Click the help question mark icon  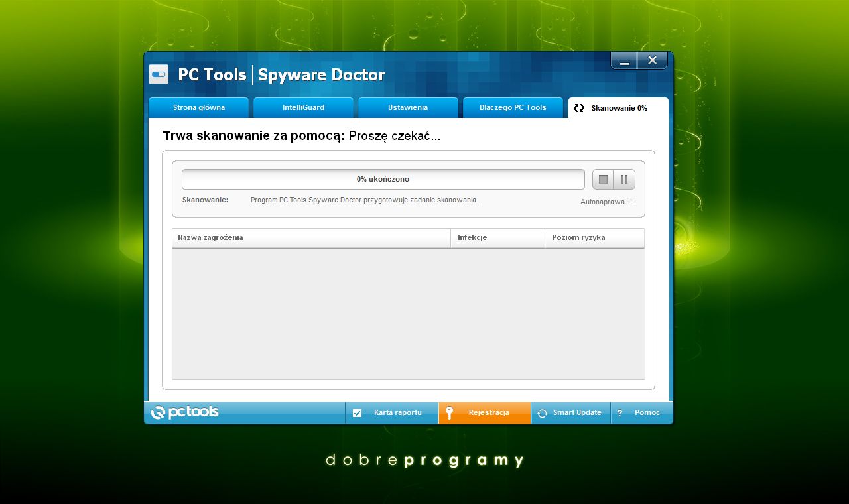tap(620, 413)
